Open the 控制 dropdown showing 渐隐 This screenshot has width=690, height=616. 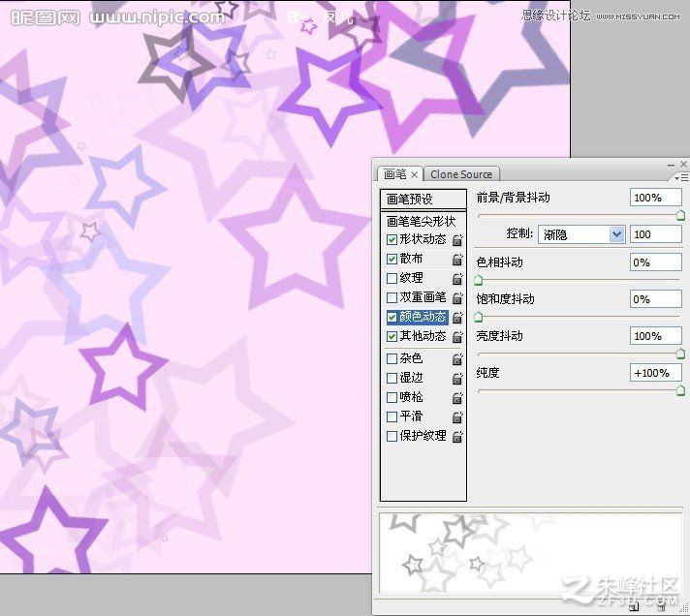click(x=580, y=234)
